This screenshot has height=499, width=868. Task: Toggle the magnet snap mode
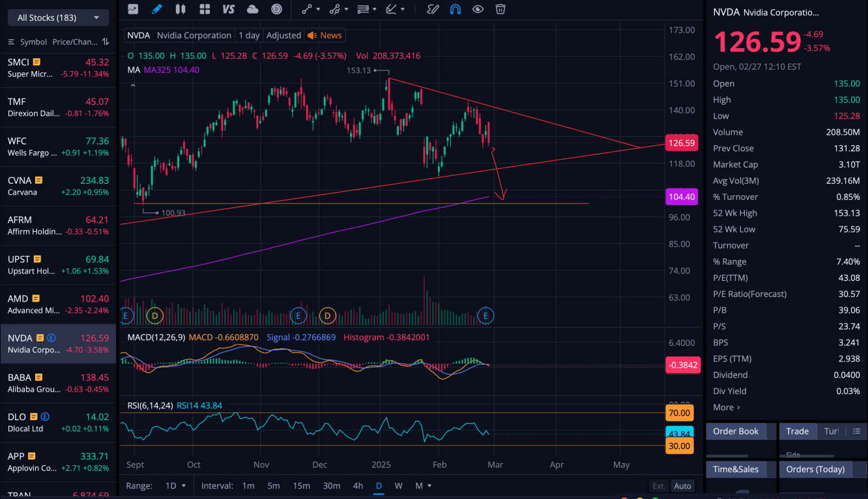coord(456,9)
